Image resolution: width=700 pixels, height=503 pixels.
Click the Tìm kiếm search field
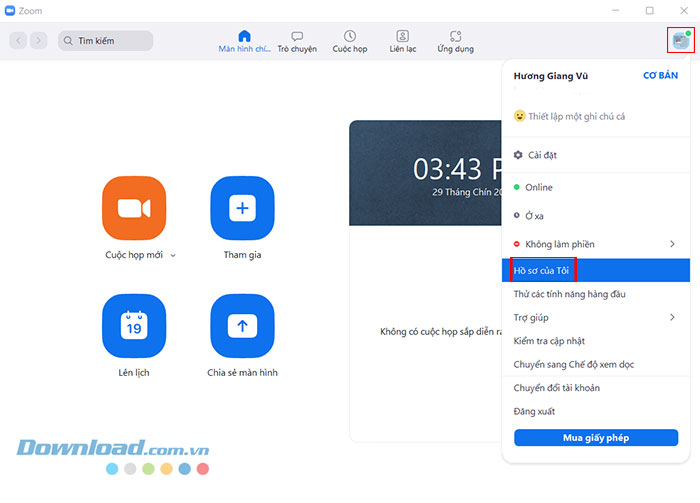(x=105, y=41)
